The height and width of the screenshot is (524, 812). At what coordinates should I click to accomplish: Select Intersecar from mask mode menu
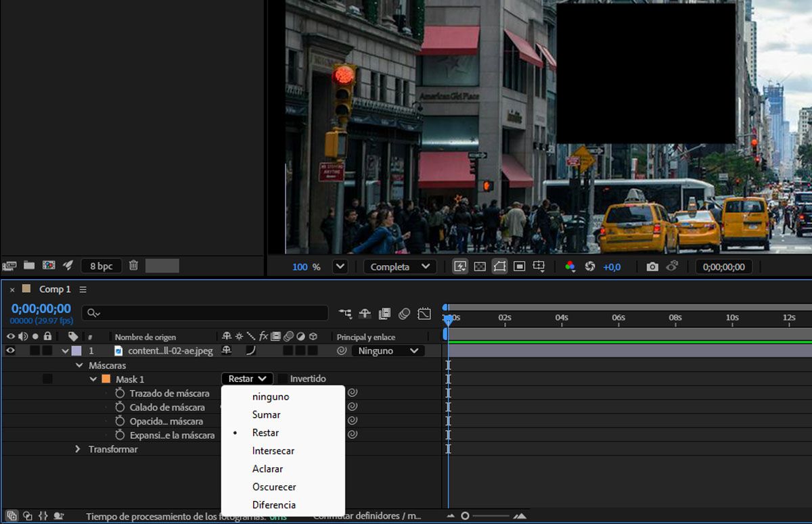(273, 451)
